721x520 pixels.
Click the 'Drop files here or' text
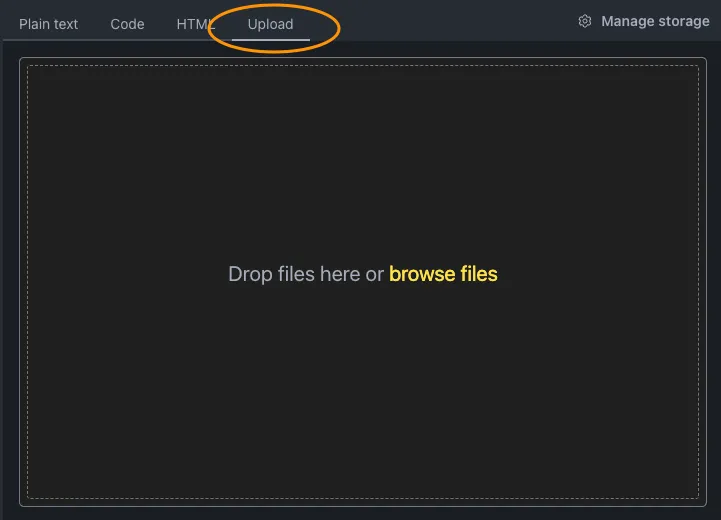[306, 274]
